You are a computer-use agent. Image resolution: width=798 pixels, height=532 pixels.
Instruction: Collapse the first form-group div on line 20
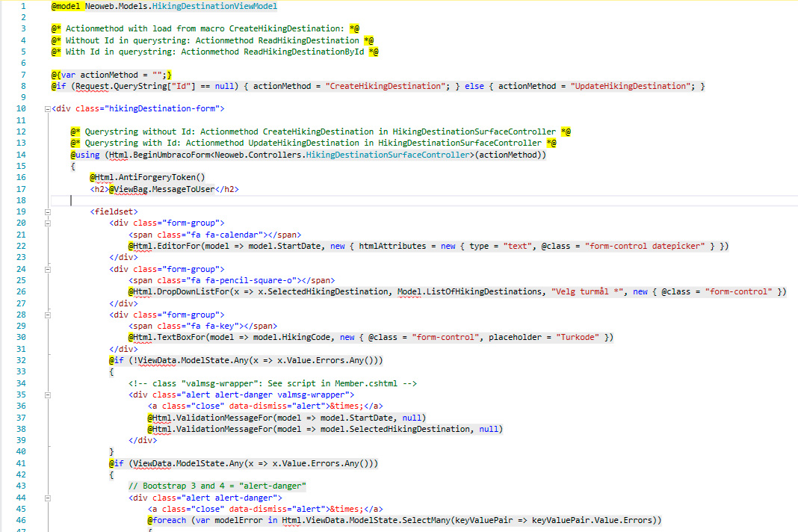(48, 223)
